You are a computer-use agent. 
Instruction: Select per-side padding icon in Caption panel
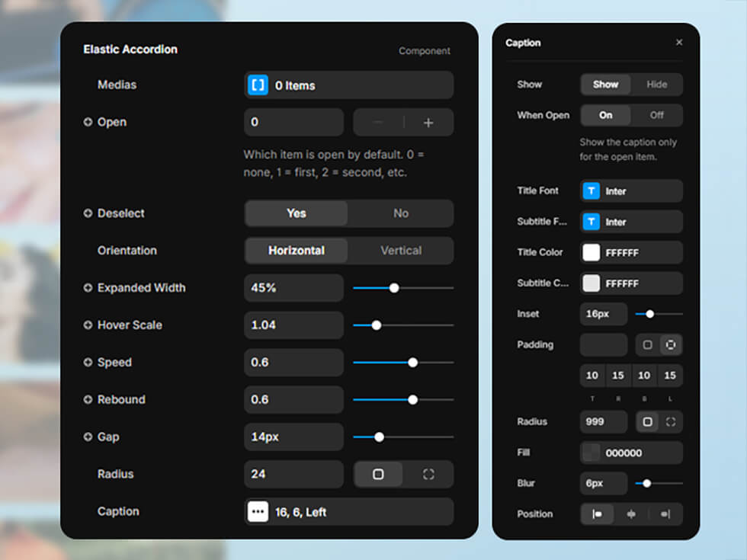[x=671, y=344]
